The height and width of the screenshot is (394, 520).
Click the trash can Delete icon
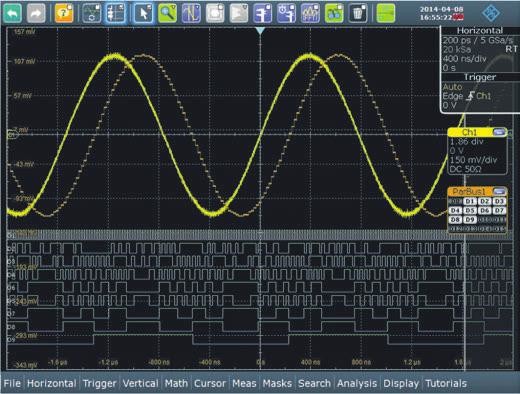(358, 13)
